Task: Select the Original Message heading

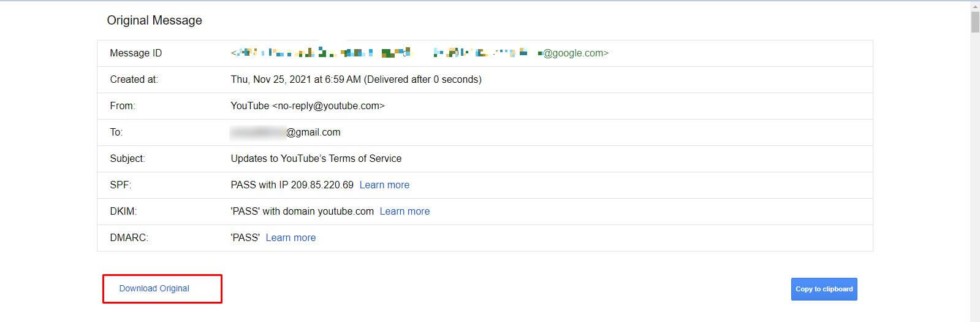Action: click(x=154, y=20)
